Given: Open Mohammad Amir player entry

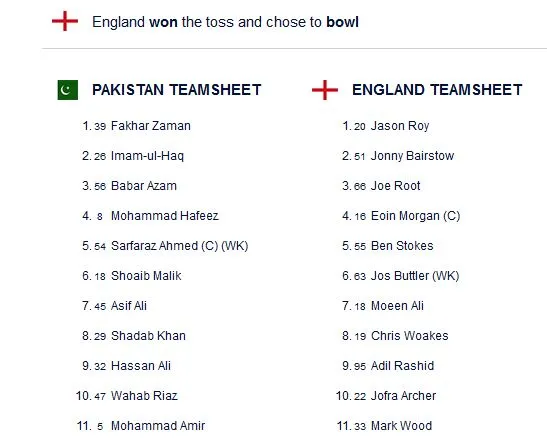Looking at the screenshot, I should tap(158, 426).
